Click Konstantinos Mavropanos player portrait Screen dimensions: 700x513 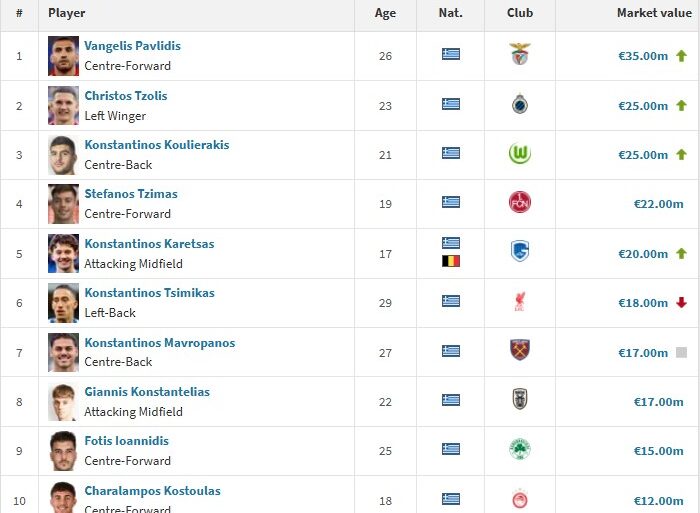[63, 352]
